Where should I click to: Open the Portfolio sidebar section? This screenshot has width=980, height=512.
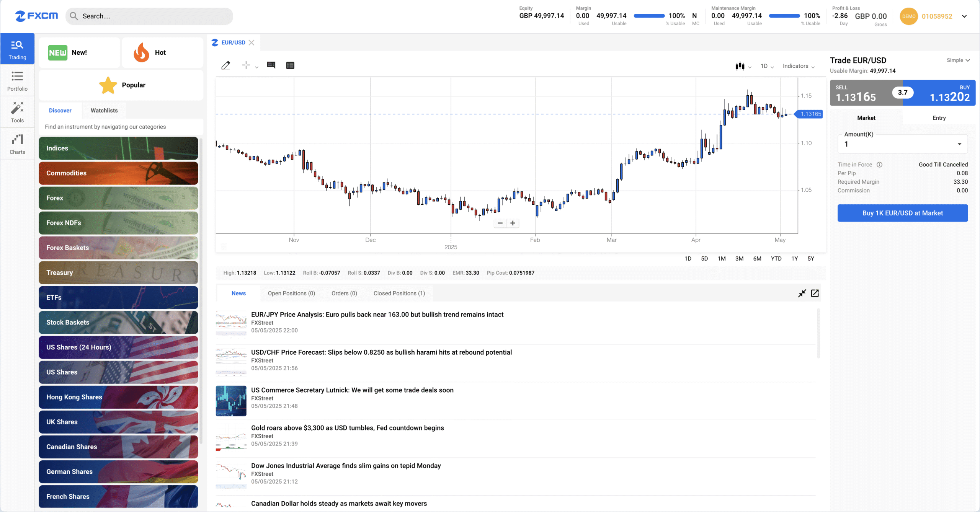pos(17,81)
